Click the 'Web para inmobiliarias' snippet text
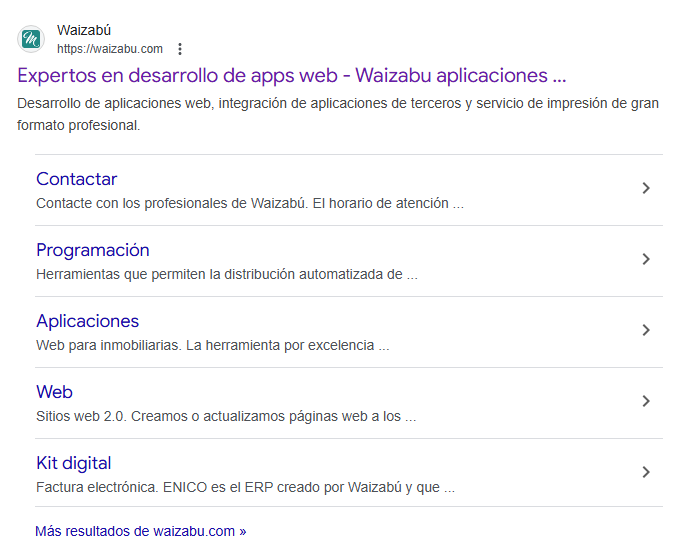The width and height of the screenshot is (689, 559). 212,346
